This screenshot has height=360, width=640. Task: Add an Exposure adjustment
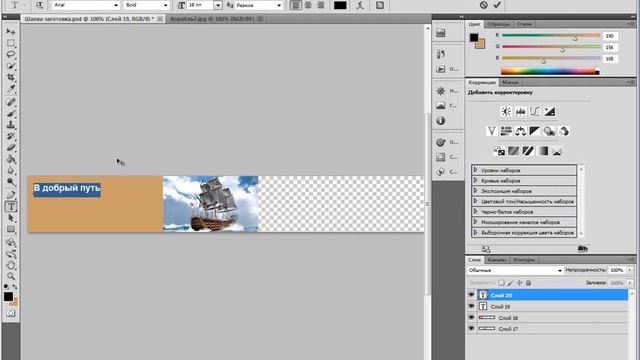click(549, 111)
